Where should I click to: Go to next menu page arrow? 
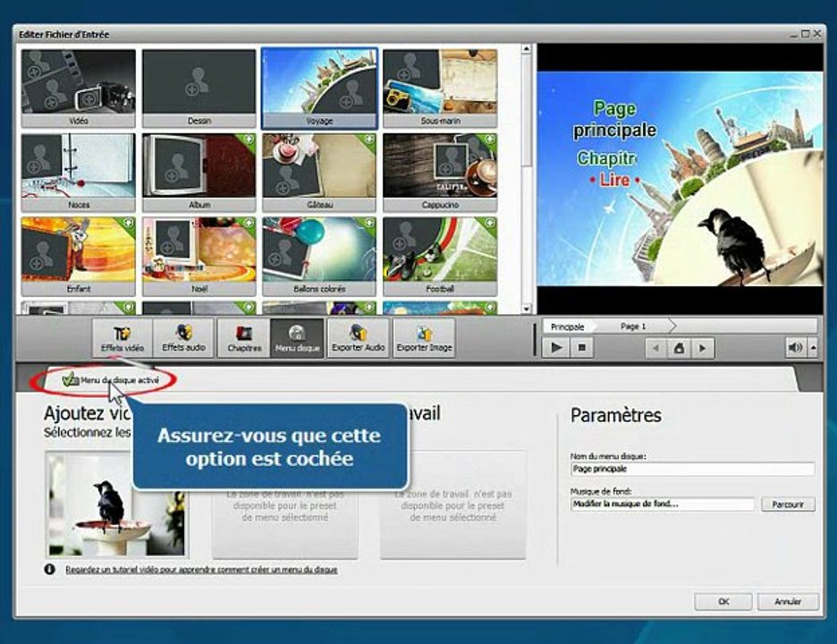pos(703,348)
